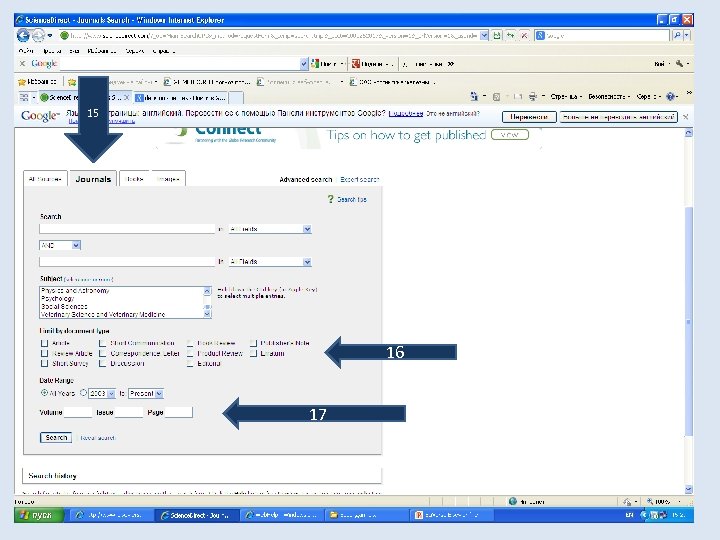The width and height of the screenshot is (720, 540).
Task: Switch to All Sources tab
Action: coord(45,179)
